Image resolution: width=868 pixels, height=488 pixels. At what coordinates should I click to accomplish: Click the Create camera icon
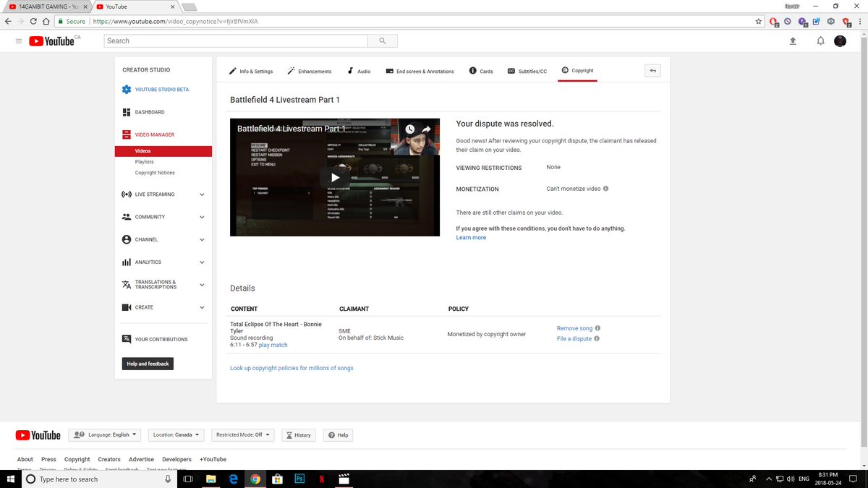tap(127, 307)
